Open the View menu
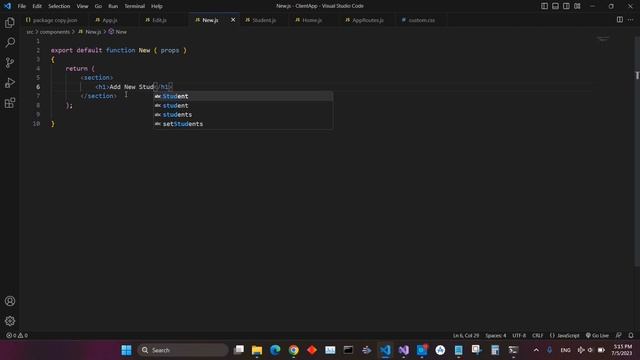Screen dimensions: 640x360 [x=82, y=6]
